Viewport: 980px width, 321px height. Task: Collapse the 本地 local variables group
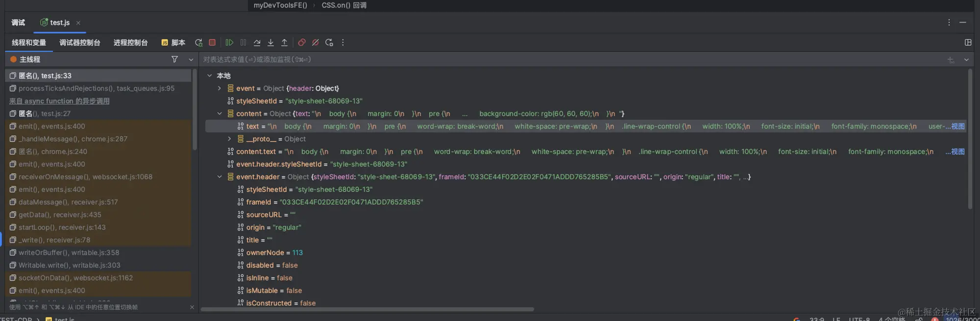pos(210,76)
